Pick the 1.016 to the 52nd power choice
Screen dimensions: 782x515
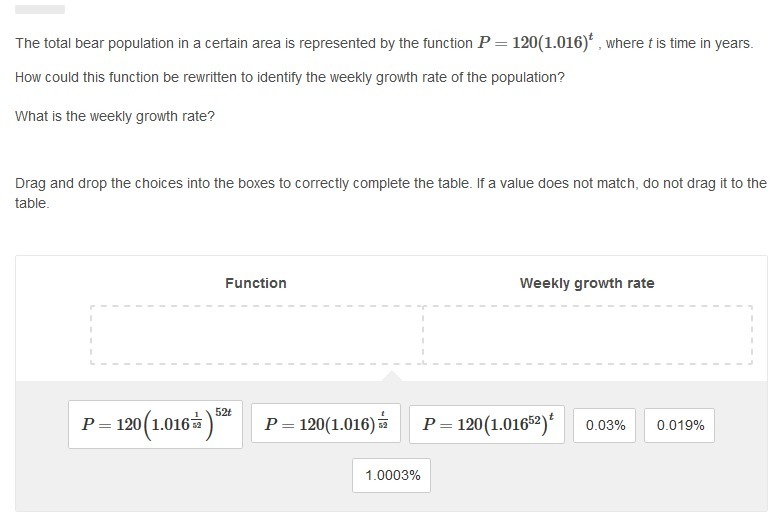pos(487,424)
